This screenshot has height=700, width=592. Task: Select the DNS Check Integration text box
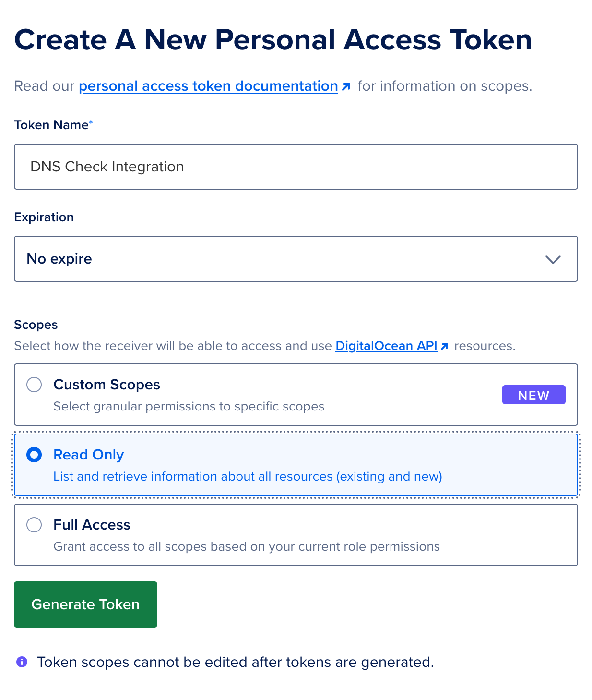[x=296, y=167]
